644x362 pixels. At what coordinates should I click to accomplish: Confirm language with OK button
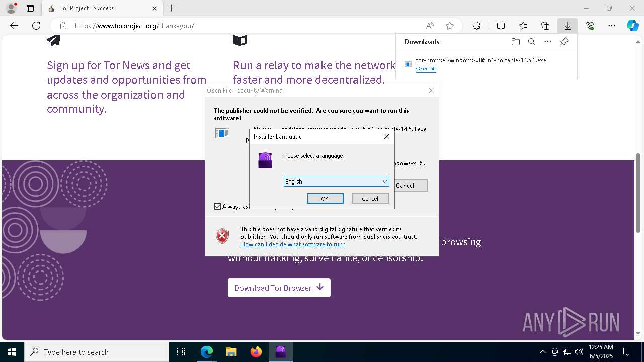(x=325, y=199)
